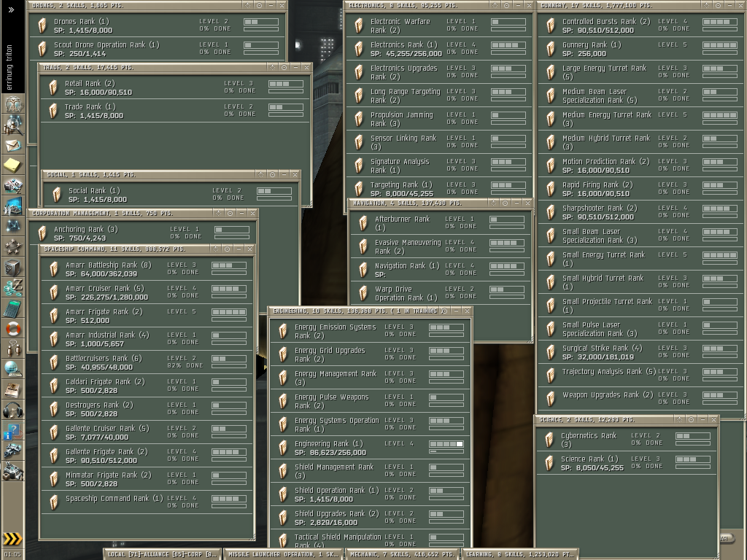Open the mail envelope icon
The height and width of the screenshot is (560, 747).
pyautogui.click(x=13, y=145)
